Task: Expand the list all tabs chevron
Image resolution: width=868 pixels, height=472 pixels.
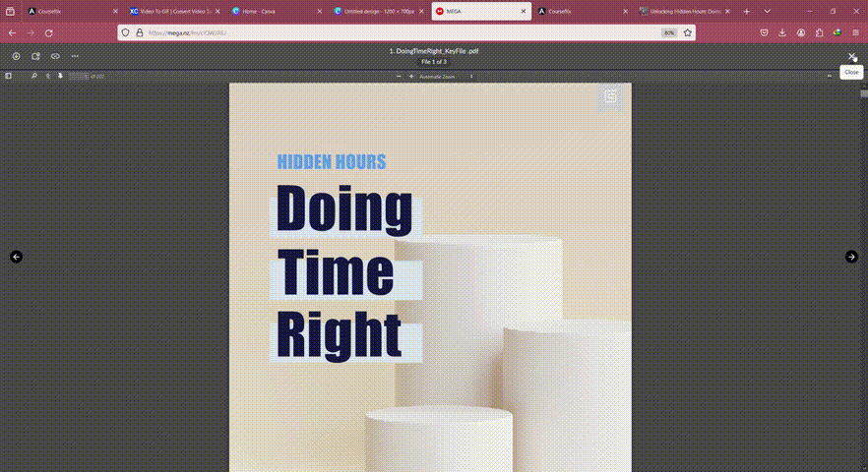Action: (x=767, y=11)
